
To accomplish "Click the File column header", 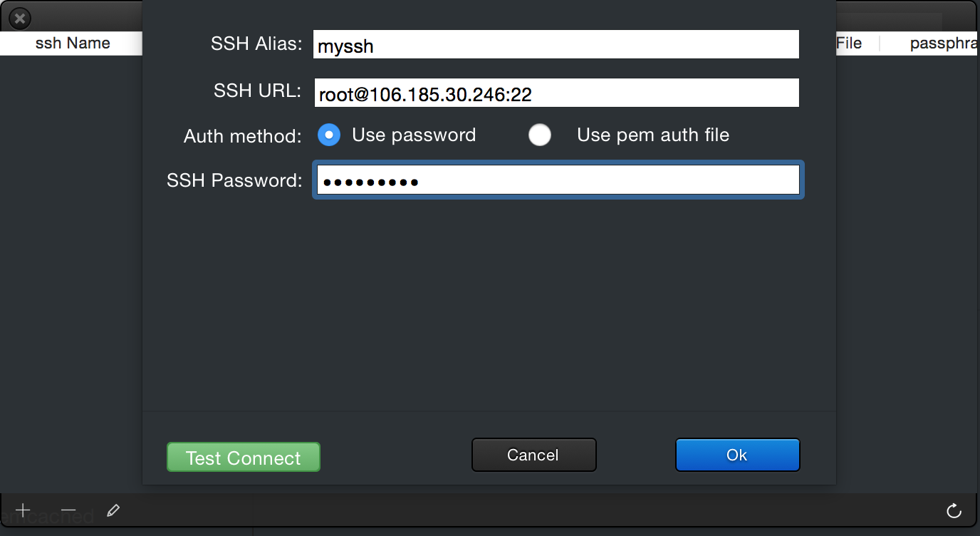I will 849,43.
